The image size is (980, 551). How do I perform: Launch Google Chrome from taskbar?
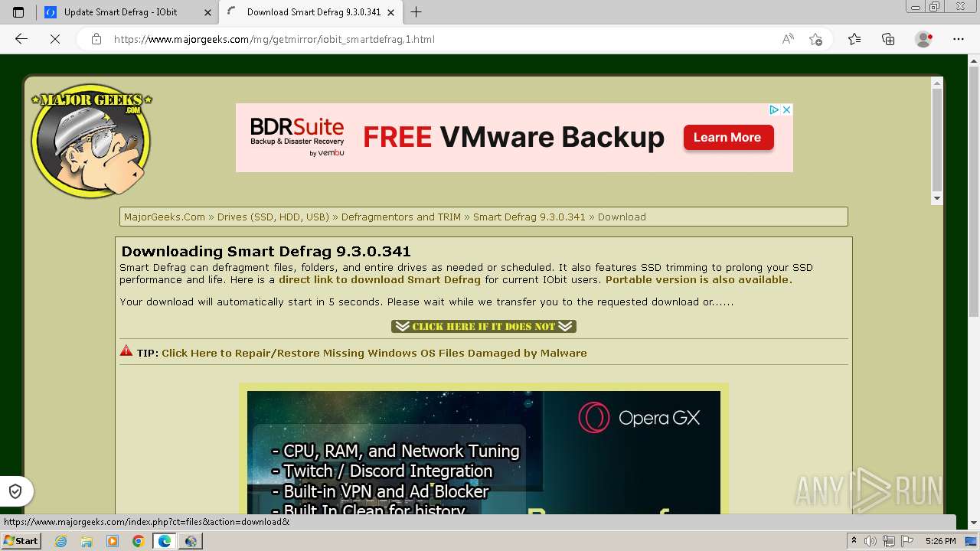coord(138,541)
